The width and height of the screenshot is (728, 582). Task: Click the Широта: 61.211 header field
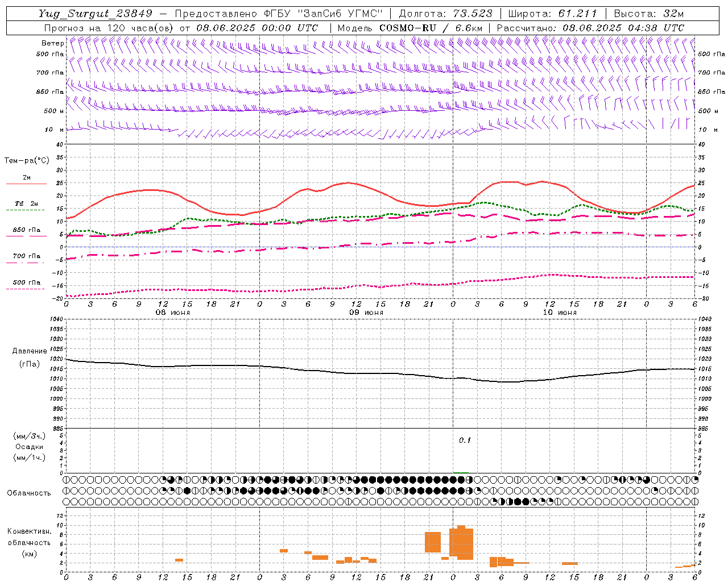[552, 14]
